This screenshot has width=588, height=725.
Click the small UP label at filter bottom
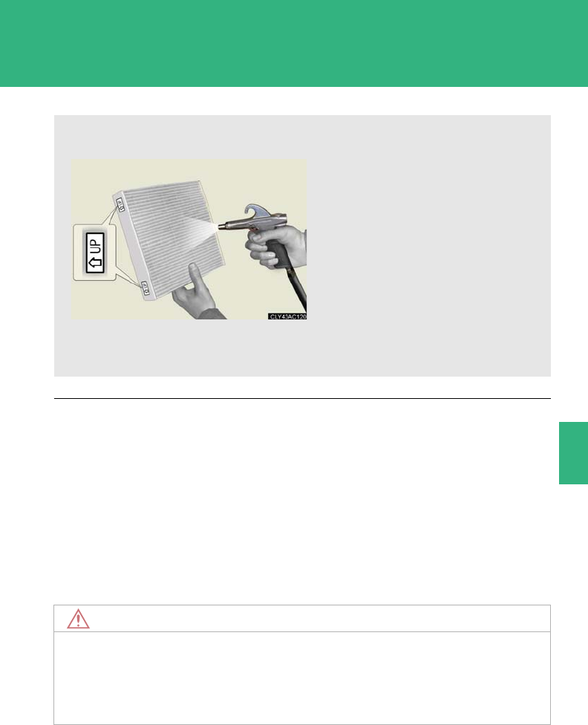click(145, 288)
